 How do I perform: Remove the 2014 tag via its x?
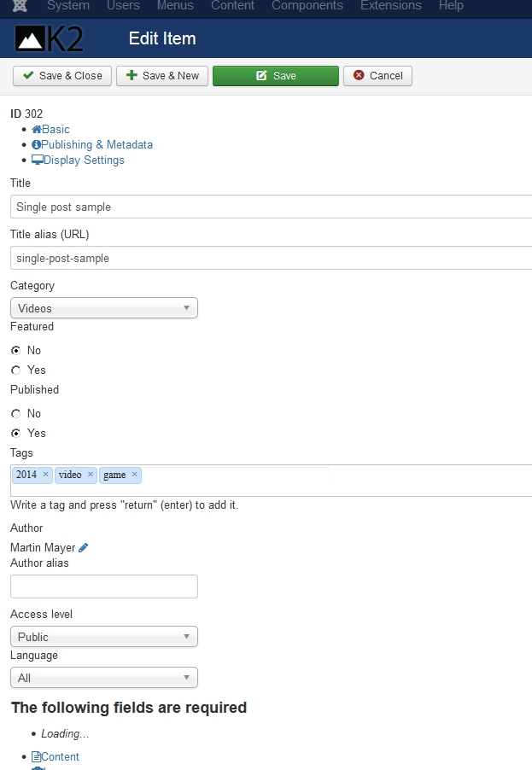[45, 475]
